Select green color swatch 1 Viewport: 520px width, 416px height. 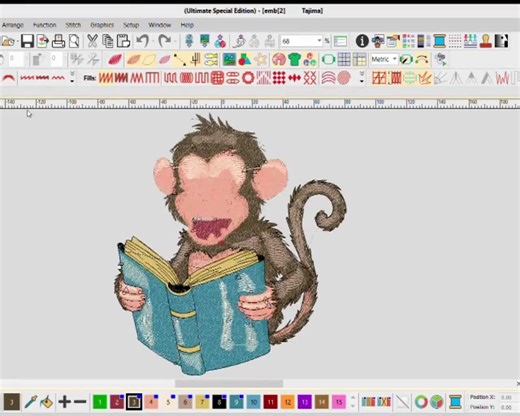pyautogui.click(x=100, y=402)
